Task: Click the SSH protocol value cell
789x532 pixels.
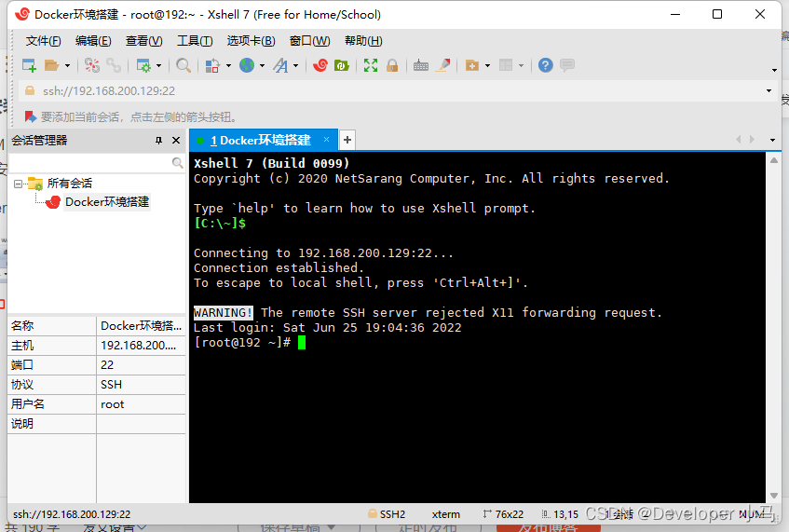Action: tap(141, 385)
